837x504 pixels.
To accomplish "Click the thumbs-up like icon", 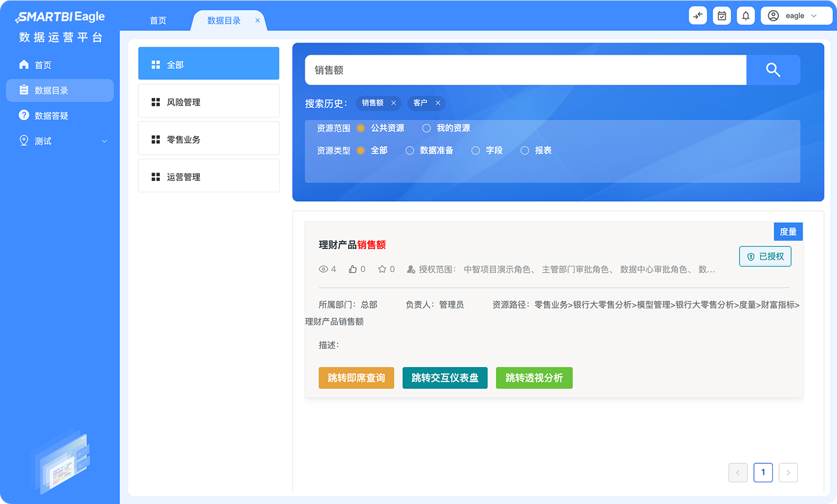I will click(353, 269).
